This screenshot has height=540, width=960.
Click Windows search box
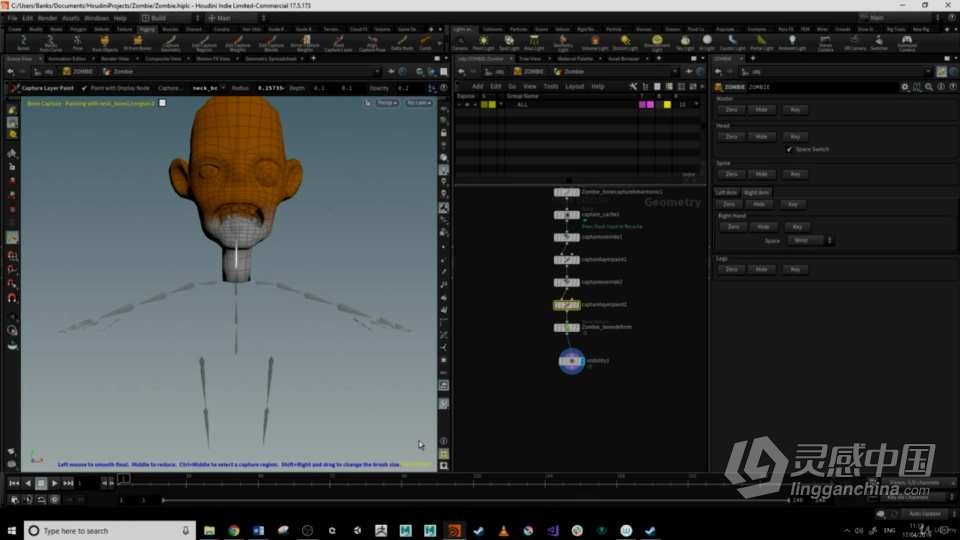pos(110,531)
